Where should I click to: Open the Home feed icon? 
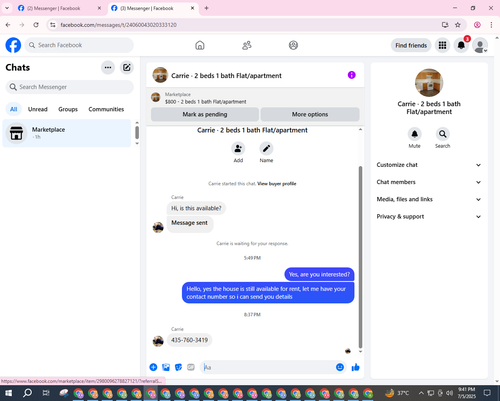(200, 45)
